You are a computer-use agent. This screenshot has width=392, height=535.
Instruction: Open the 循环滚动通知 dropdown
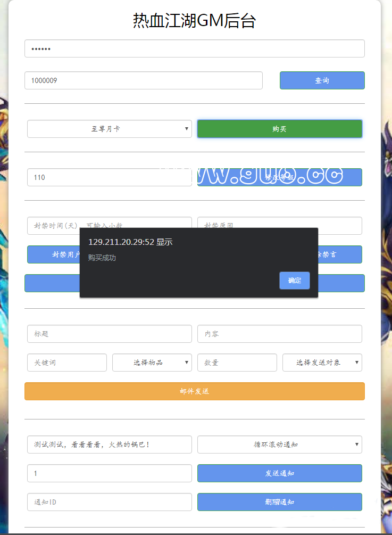[280, 445]
